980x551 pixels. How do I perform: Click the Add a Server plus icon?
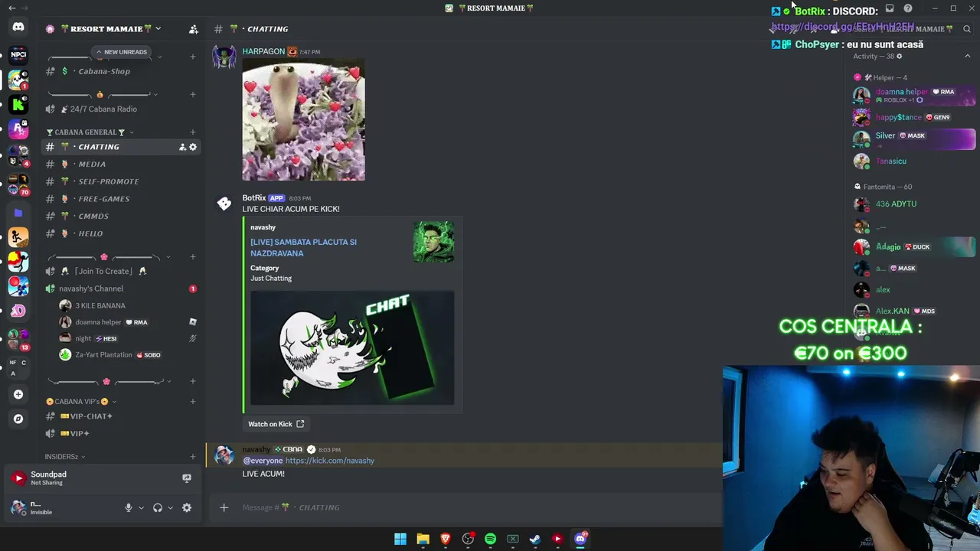coord(18,394)
